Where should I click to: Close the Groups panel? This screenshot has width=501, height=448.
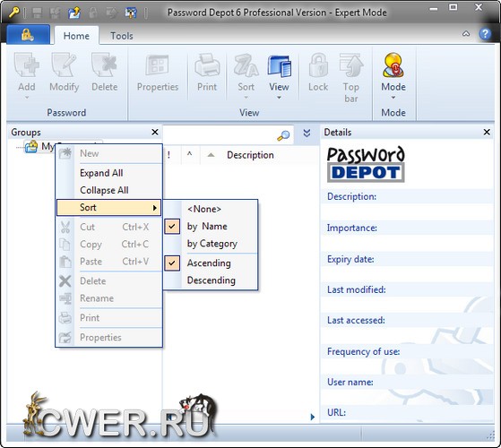[x=155, y=132]
